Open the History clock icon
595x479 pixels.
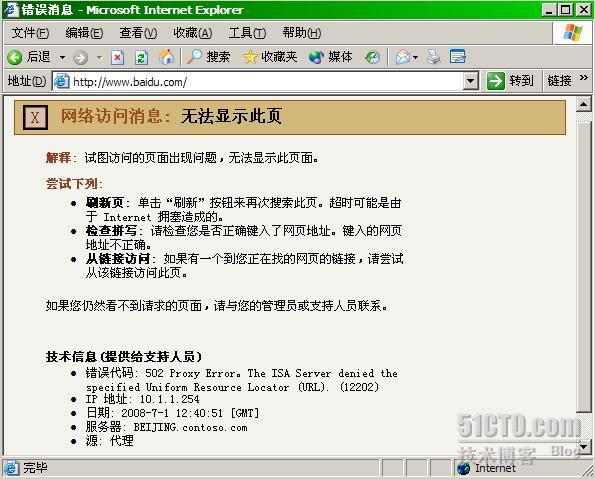372,57
